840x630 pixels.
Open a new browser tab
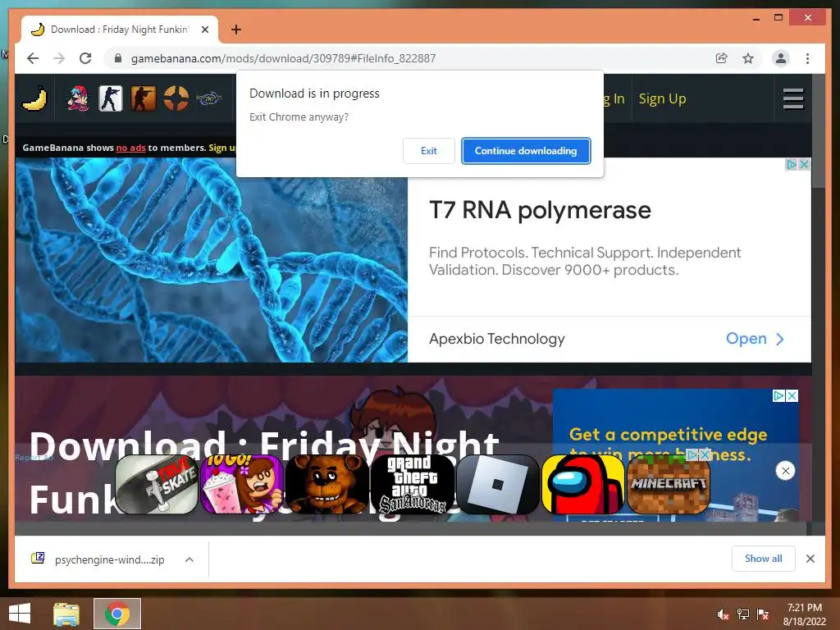tap(235, 30)
